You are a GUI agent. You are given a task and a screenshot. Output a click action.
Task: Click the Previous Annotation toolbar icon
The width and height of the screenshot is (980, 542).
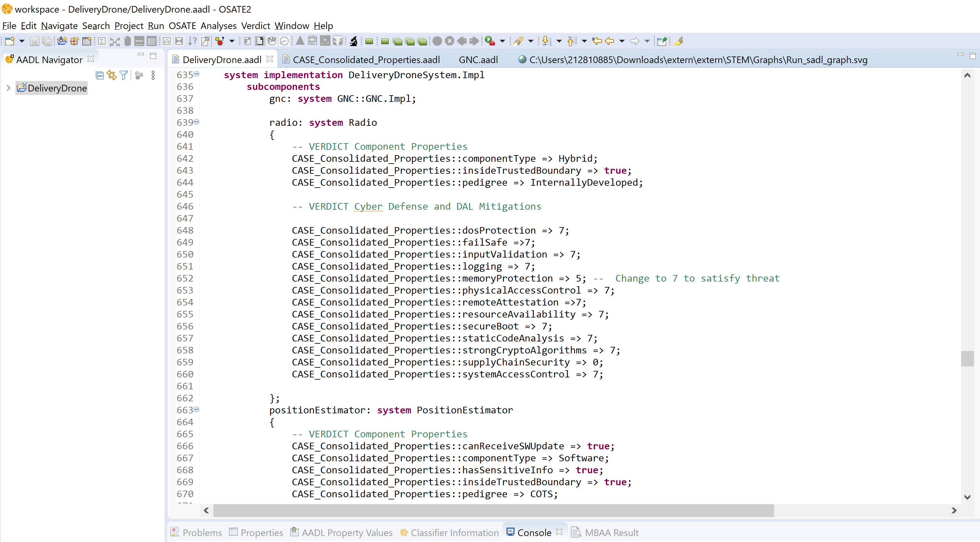(x=571, y=41)
